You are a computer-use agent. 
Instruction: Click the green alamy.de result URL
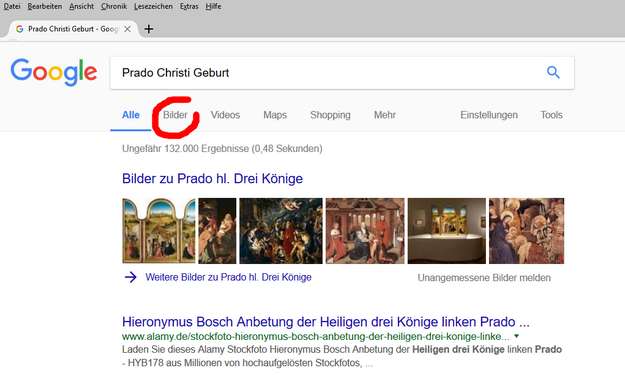coord(316,336)
